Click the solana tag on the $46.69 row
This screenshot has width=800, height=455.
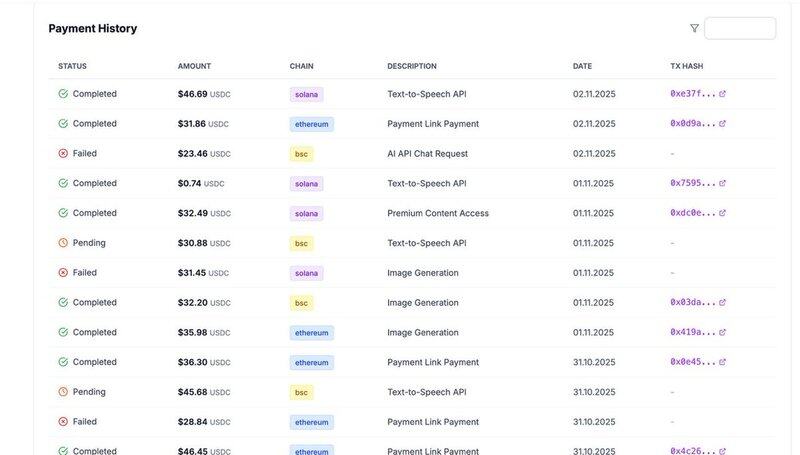(307, 95)
